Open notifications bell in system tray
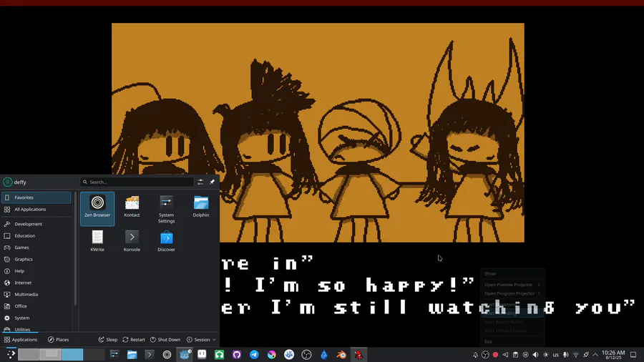The width and height of the screenshot is (644, 362). (x=475, y=355)
